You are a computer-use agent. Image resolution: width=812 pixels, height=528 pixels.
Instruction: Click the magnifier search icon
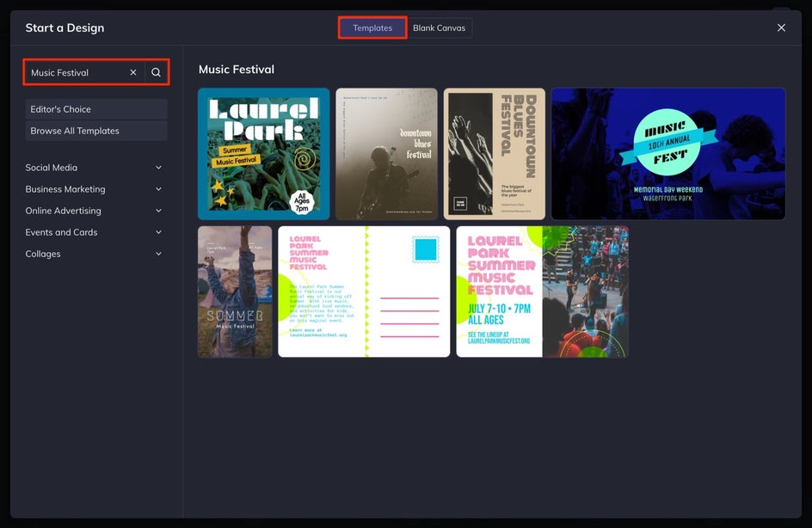156,72
